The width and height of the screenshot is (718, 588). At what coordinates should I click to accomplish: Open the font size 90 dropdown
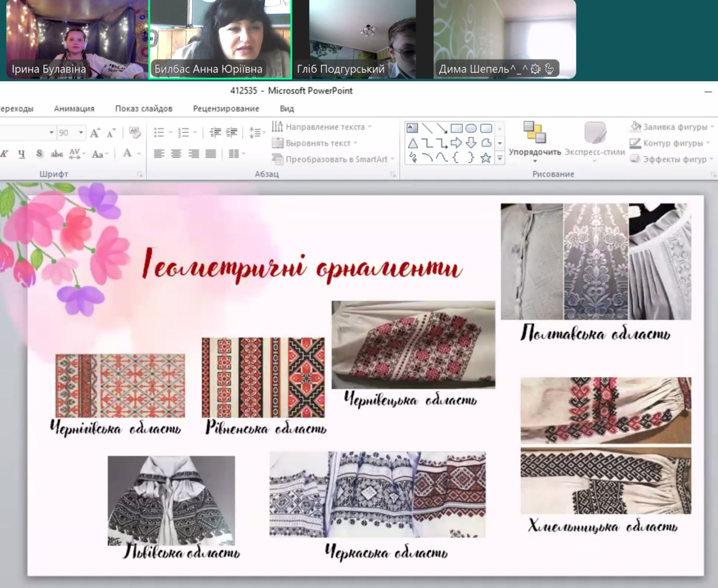pos(81,133)
